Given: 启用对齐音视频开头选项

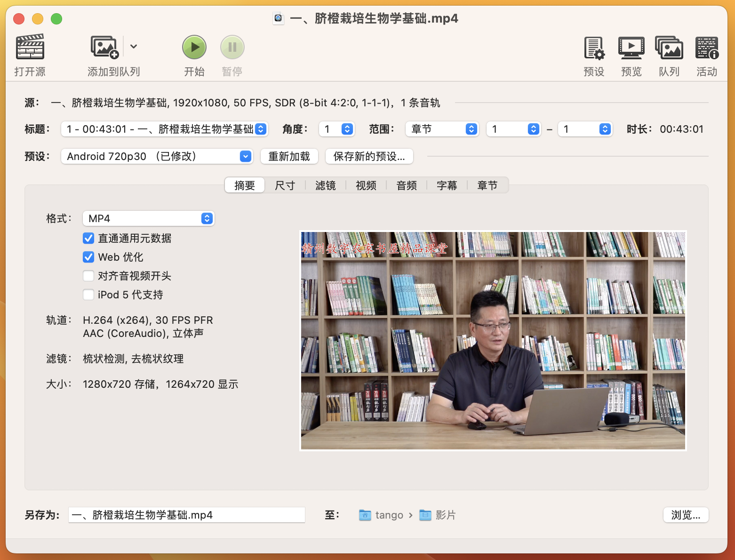Looking at the screenshot, I should click(x=88, y=276).
